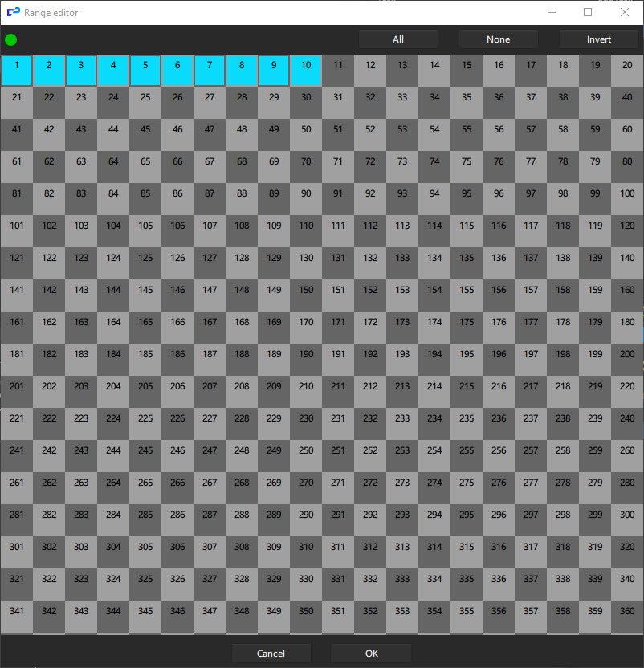Confirm the range with OK
Viewport: 644px width, 668px height.
[371, 653]
